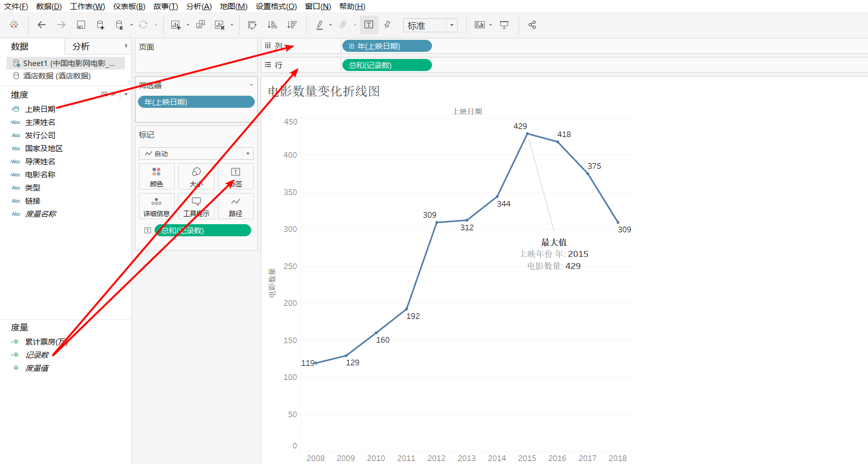The width and height of the screenshot is (868, 464).
Task: Click the chart title 电影数量变化折线图
Action: pyautogui.click(x=324, y=91)
